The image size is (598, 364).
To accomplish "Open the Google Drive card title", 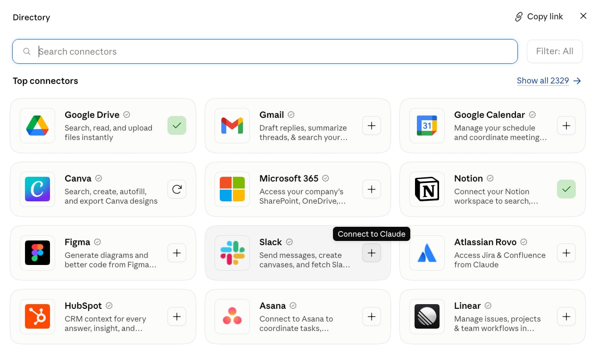I will tap(92, 115).
